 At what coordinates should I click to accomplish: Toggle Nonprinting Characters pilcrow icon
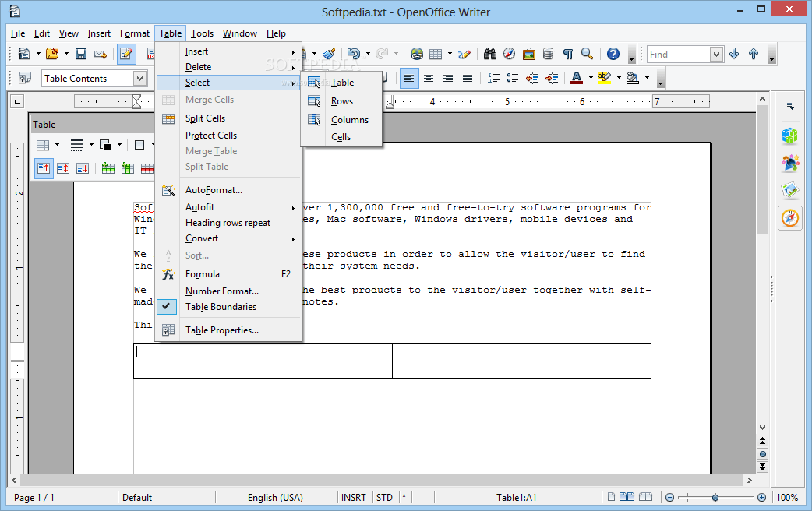[568, 54]
